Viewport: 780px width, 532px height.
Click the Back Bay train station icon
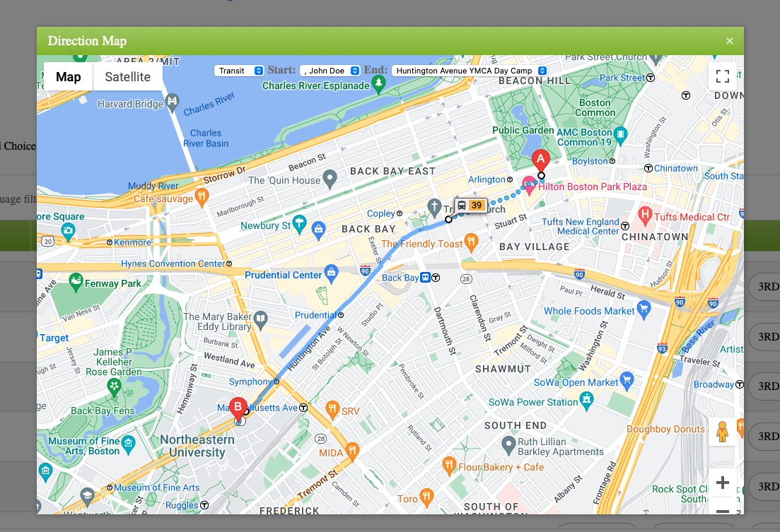click(x=425, y=278)
